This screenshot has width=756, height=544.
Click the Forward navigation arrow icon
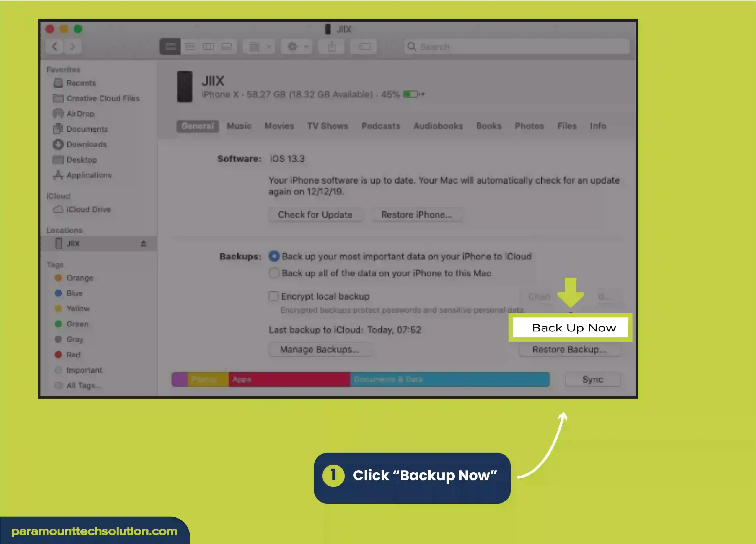click(73, 47)
